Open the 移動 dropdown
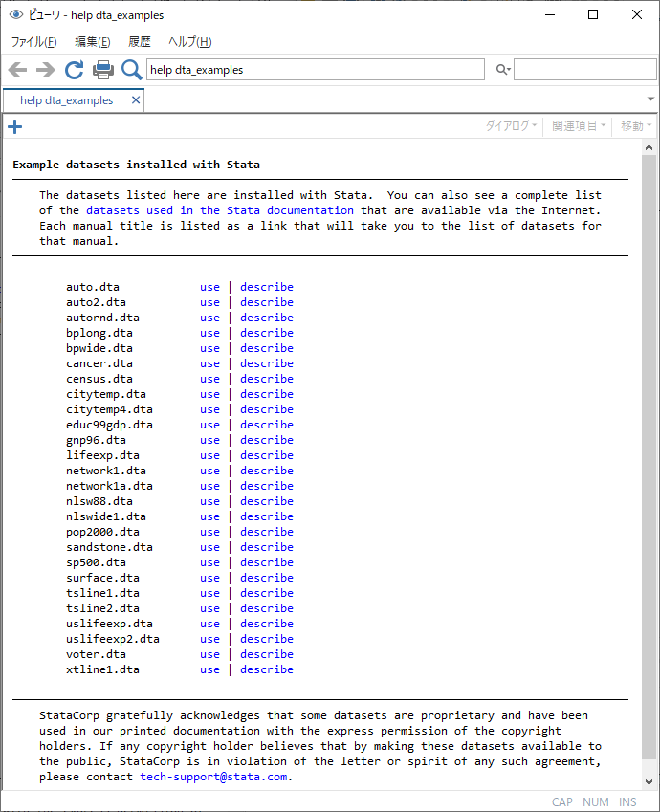The image size is (660, 812). [636, 125]
